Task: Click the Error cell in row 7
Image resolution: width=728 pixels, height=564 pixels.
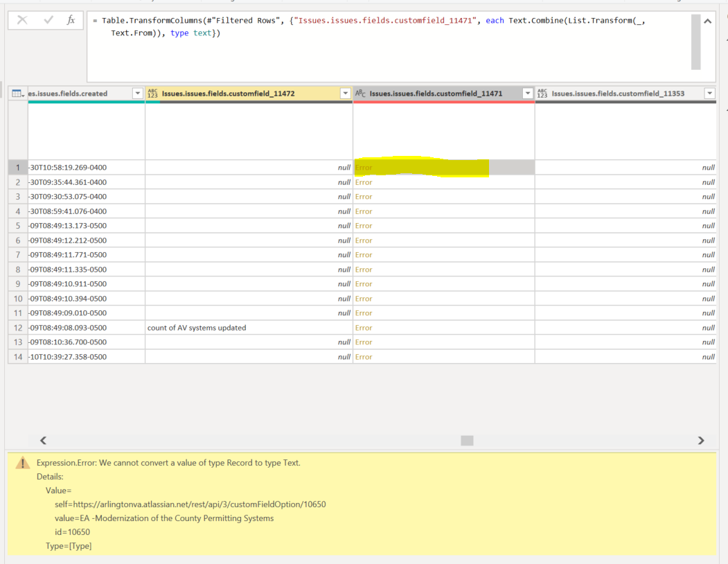Action: coord(444,254)
